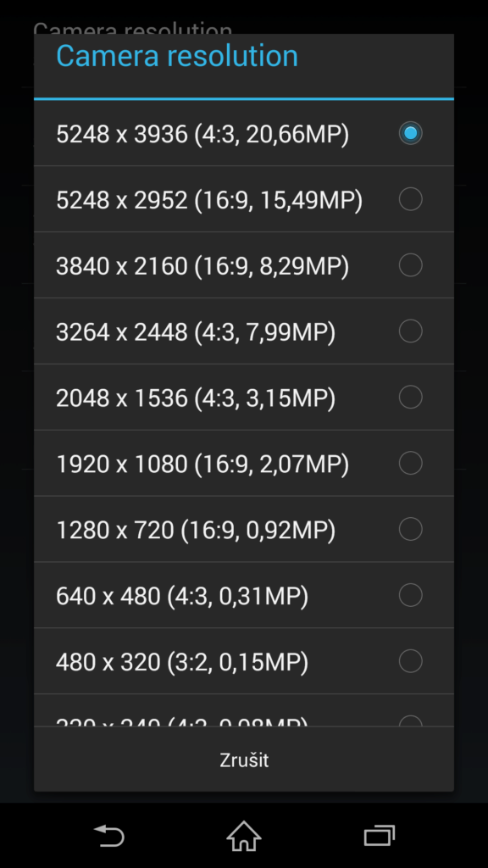Pick the 16:9, 2,07MP list item

(x=244, y=463)
